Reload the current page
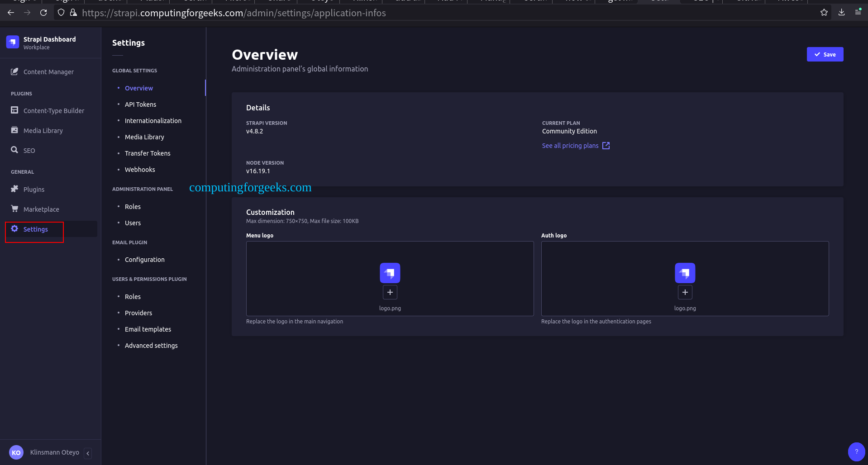This screenshot has width=868, height=465. click(x=43, y=12)
